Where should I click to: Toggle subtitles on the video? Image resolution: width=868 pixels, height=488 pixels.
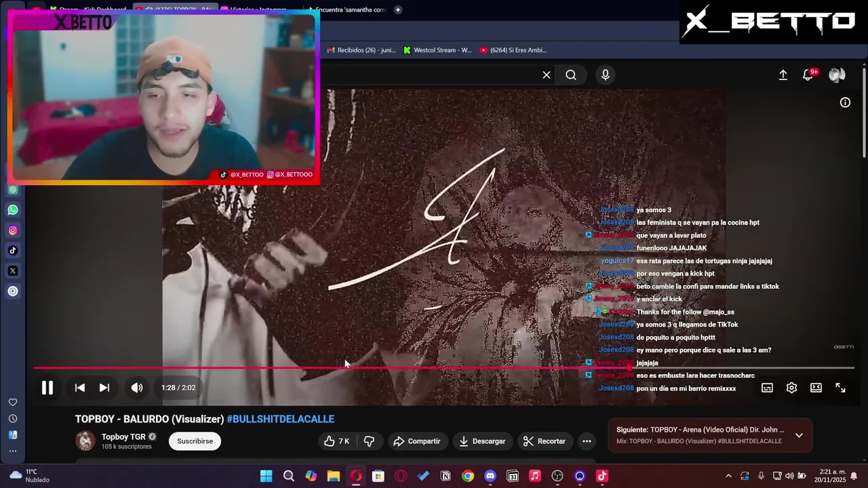[767, 388]
